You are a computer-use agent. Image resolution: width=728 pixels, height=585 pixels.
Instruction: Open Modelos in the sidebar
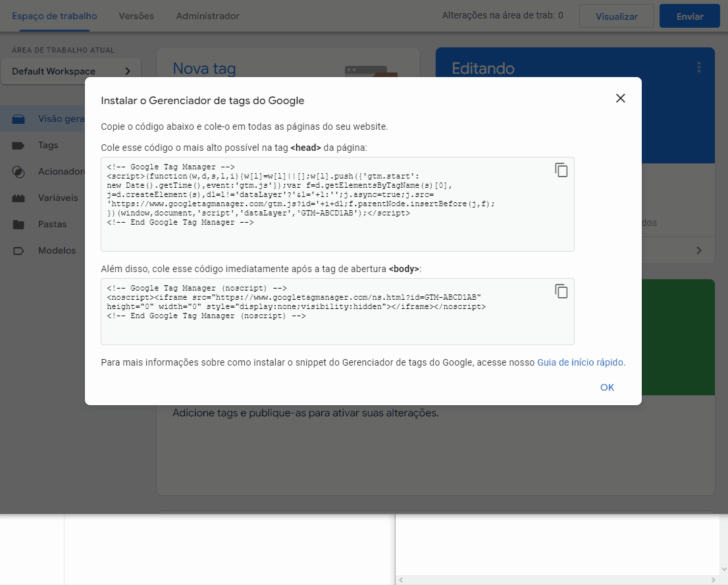pos(57,251)
